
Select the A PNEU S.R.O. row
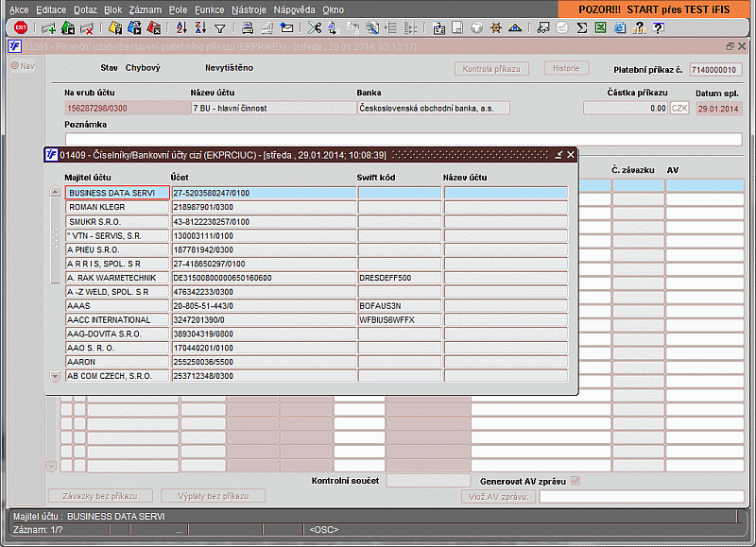point(117,249)
